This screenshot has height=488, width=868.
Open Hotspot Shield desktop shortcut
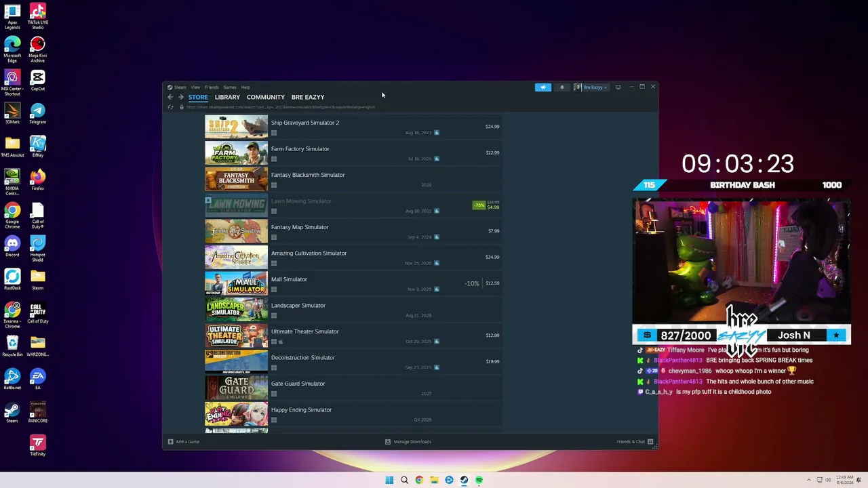point(38,249)
